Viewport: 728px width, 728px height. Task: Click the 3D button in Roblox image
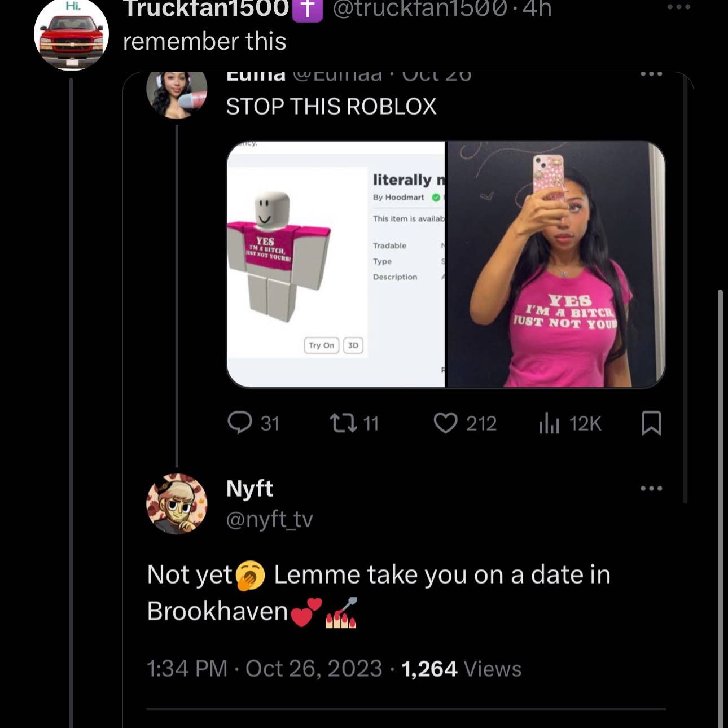[353, 345]
